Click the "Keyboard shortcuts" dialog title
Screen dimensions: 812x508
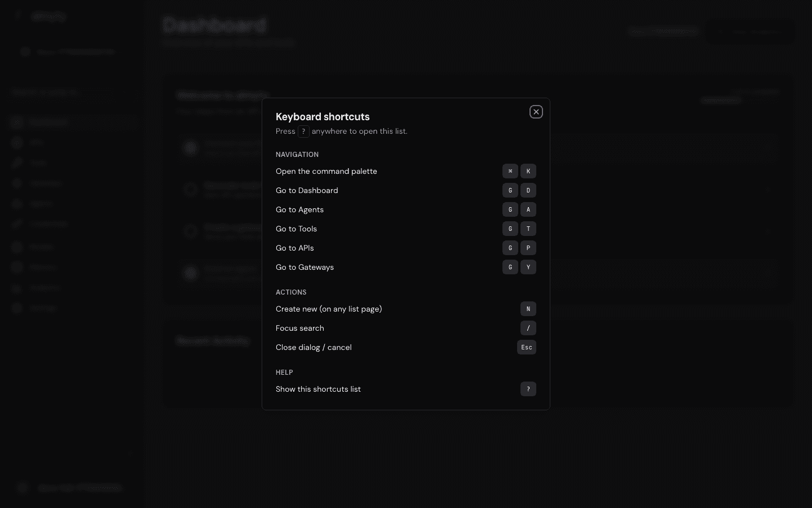coord(323,117)
